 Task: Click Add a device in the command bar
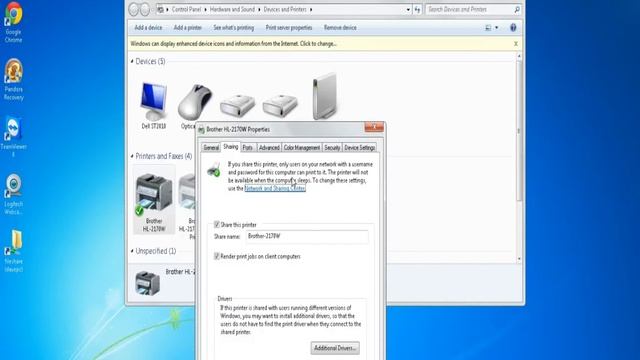[x=148, y=28]
